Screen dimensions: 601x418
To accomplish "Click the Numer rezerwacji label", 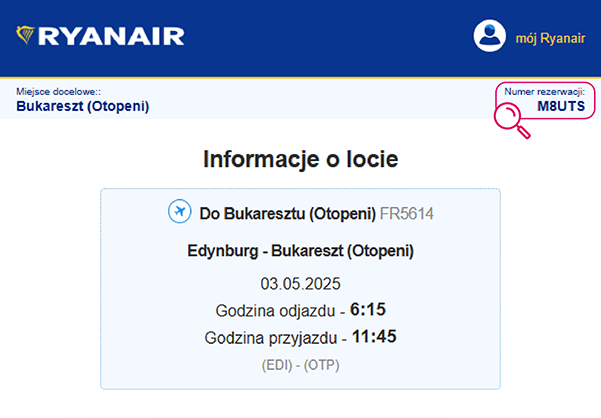I will point(544,92).
